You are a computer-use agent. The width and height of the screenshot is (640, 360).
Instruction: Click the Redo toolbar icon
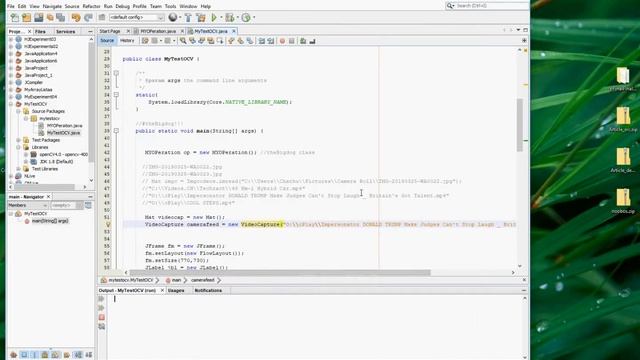tap(88, 18)
